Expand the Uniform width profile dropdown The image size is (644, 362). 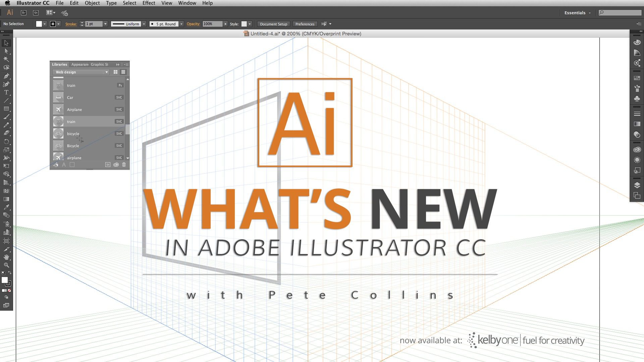tap(144, 24)
